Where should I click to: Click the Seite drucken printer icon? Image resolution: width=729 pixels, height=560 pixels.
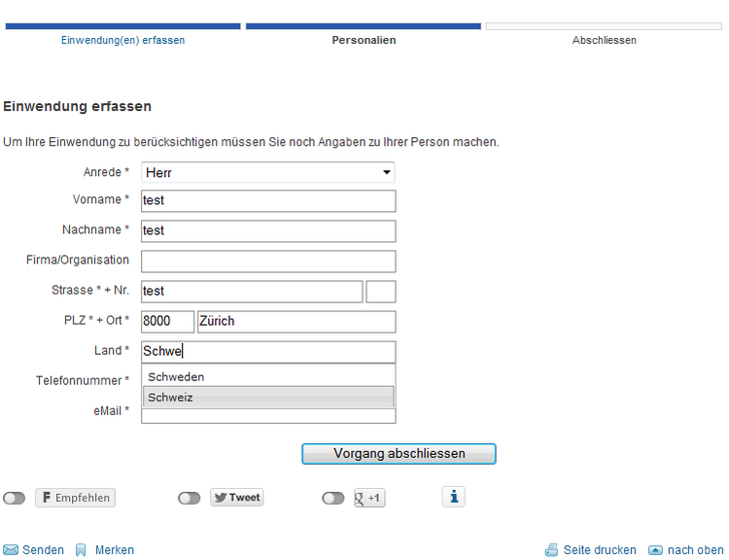pyautogui.click(x=552, y=550)
